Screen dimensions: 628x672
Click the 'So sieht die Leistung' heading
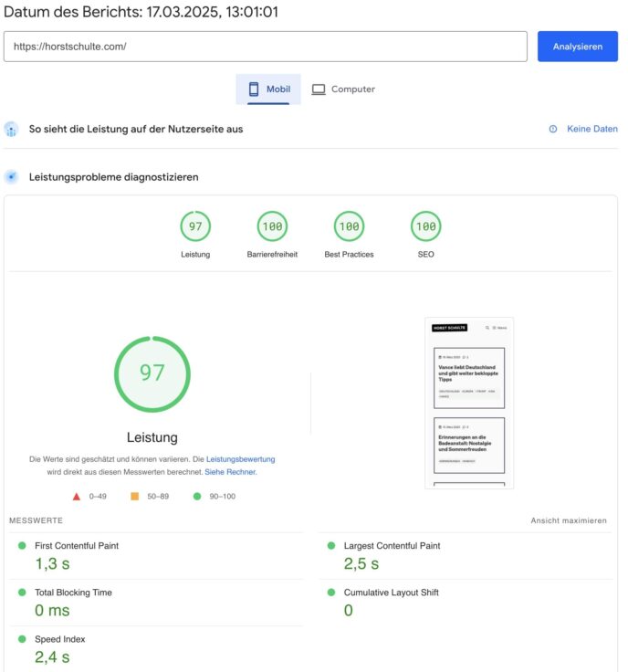[x=136, y=129]
